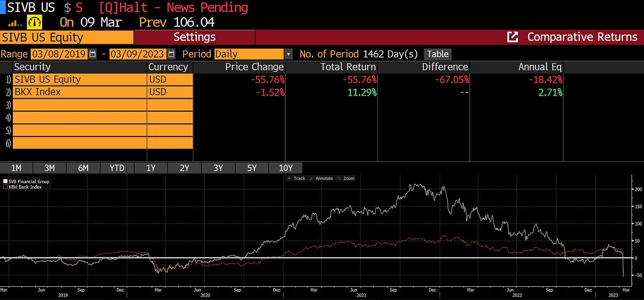Click the empty security cell in row 3
Viewport: 644px width, 300px height.
[80, 105]
